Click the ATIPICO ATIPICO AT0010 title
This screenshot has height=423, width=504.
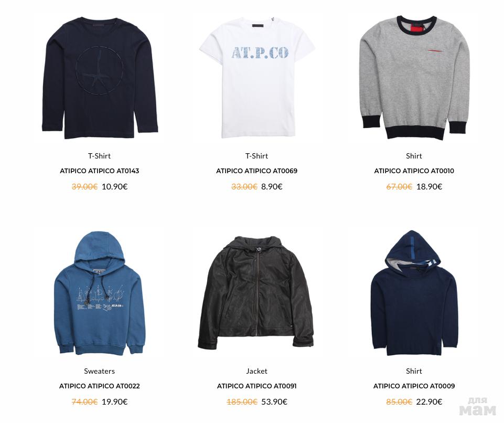click(414, 171)
